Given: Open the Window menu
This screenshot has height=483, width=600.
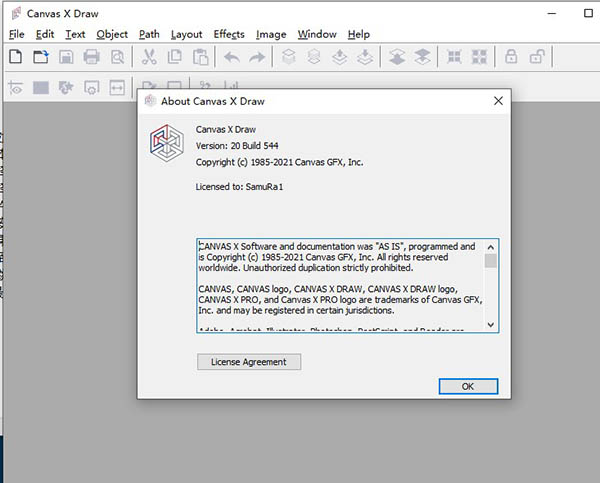Looking at the screenshot, I should click(x=317, y=34).
